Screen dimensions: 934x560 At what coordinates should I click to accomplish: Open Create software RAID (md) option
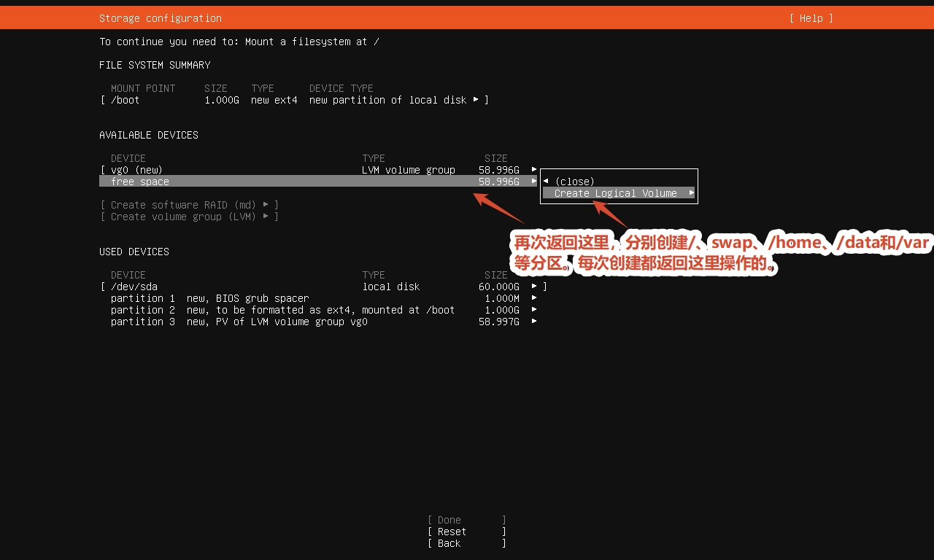point(190,205)
